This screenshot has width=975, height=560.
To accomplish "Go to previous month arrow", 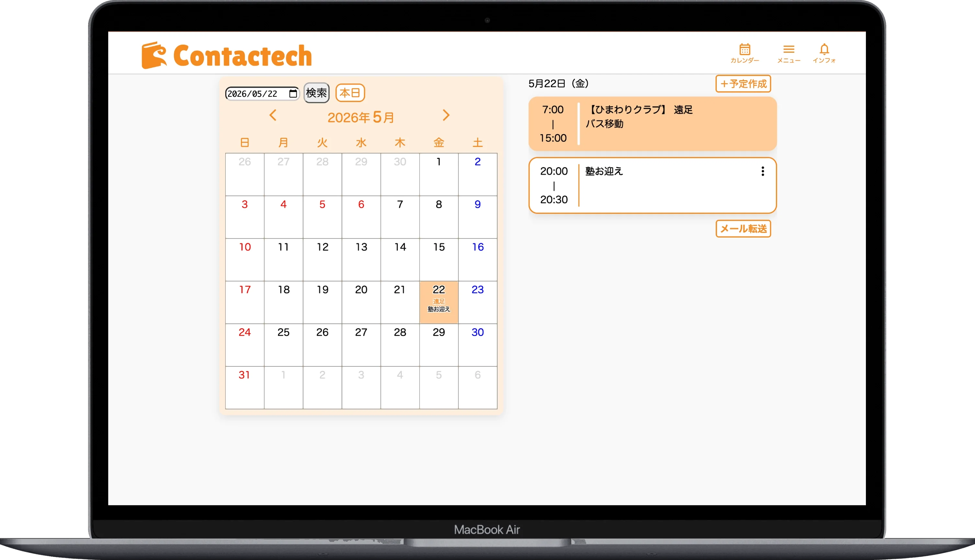I will [x=273, y=115].
